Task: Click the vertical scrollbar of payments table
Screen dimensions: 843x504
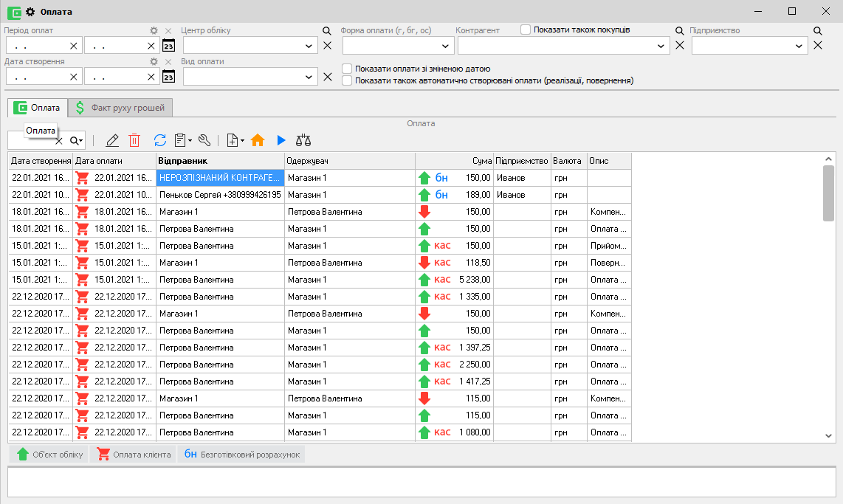Action: tap(828, 295)
